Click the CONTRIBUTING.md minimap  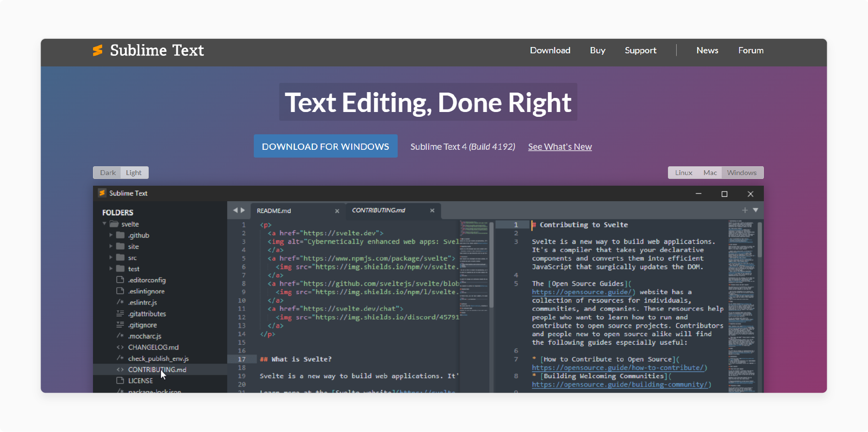(742, 306)
